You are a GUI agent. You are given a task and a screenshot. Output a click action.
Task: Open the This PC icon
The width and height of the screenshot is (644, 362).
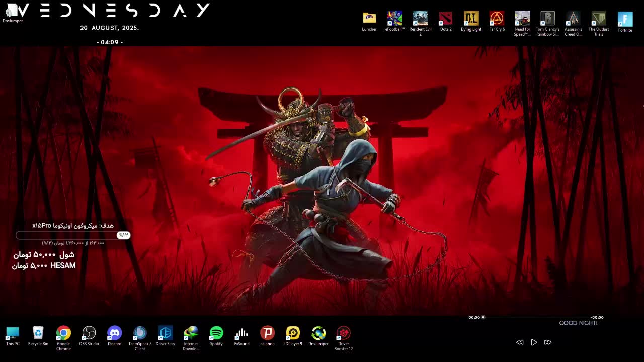(x=13, y=336)
